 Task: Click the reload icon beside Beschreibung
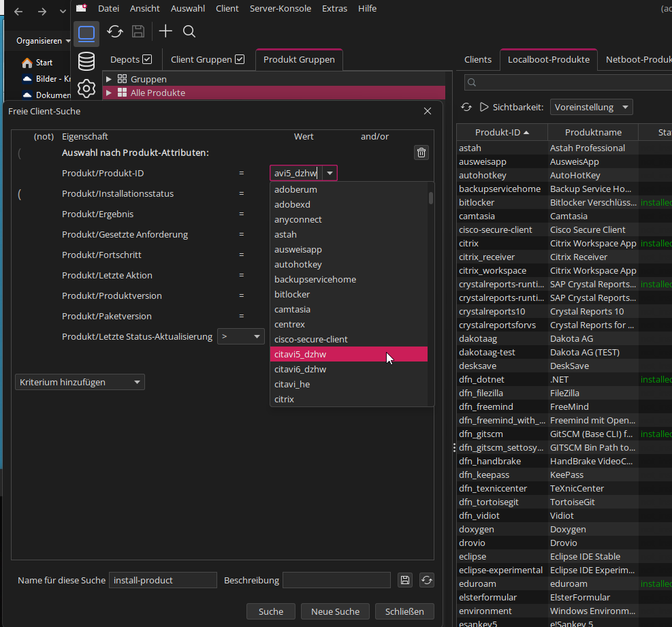[426, 580]
